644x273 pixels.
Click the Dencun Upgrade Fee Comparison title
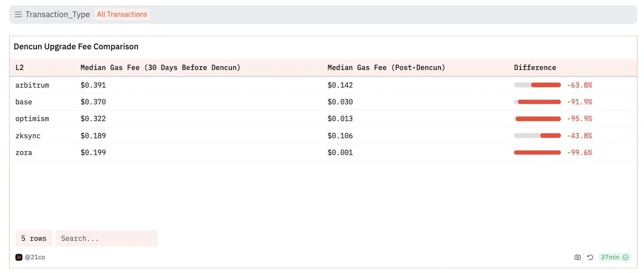[76, 47]
